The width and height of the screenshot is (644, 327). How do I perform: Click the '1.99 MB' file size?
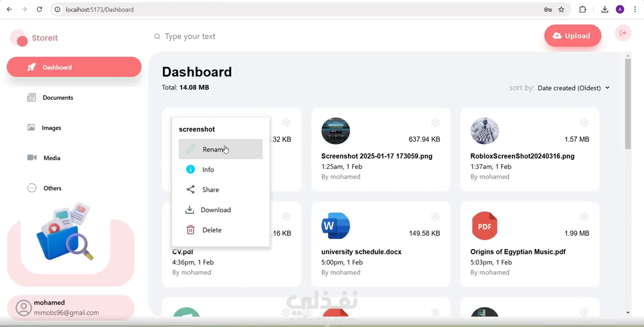(x=577, y=233)
